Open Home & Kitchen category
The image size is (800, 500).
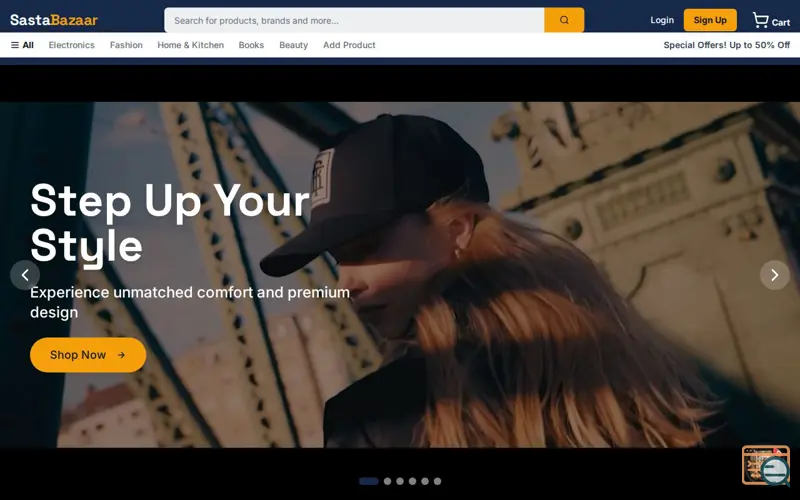[190, 45]
